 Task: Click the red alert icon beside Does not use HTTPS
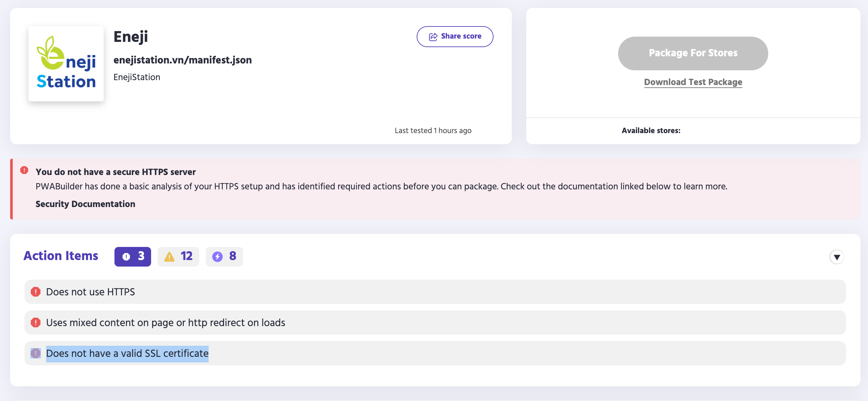click(x=35, y=292)
